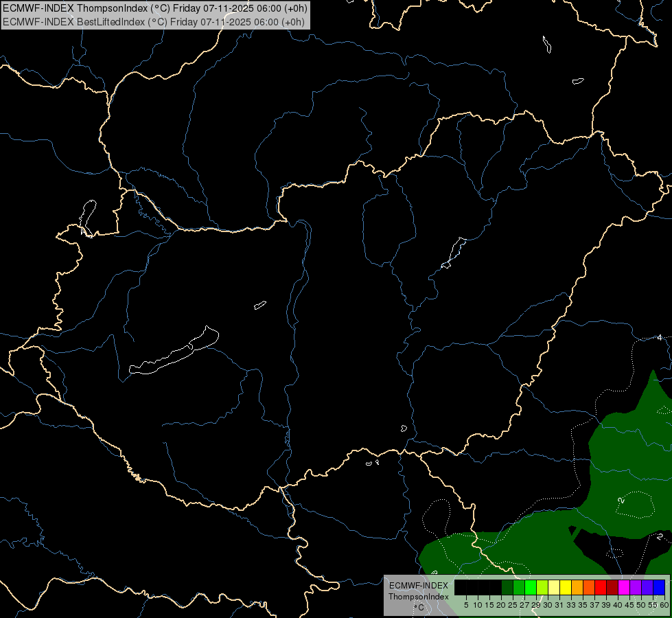
Task: Click the ECMWF-INDEX label in the legend
Action: (x=419, y=586)
